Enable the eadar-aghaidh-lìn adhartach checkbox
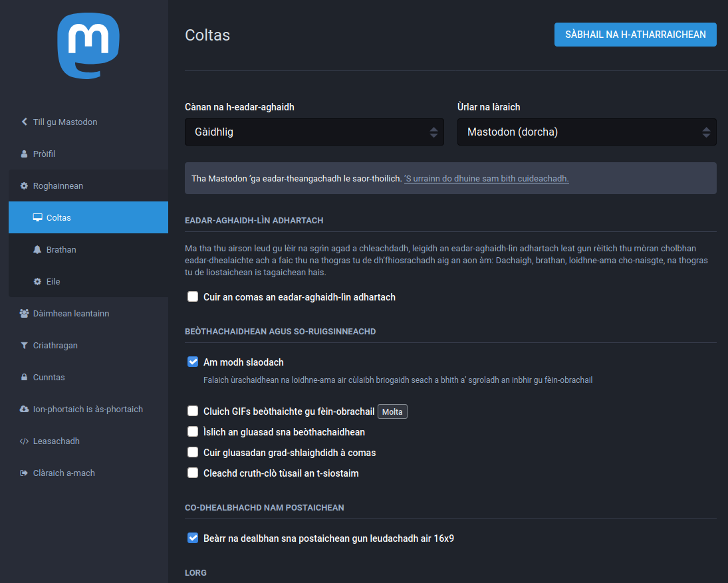Viewport: 728px width, 583px height. 193,297
